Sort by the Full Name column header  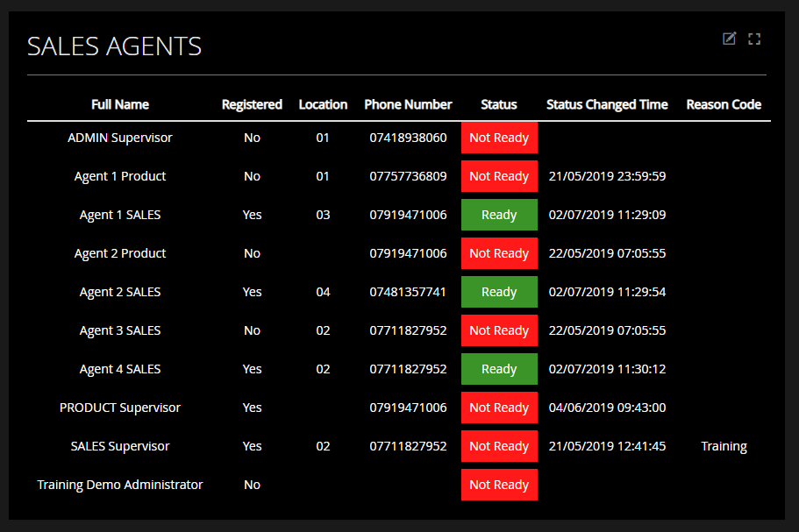coord(120,104)
